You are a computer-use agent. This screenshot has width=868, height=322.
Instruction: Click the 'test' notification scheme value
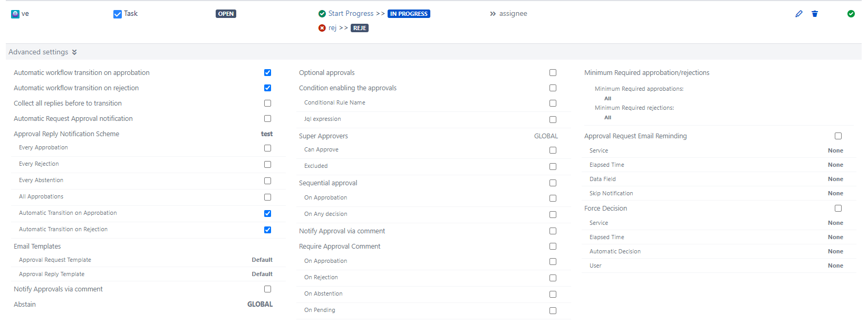pos(267,134)
